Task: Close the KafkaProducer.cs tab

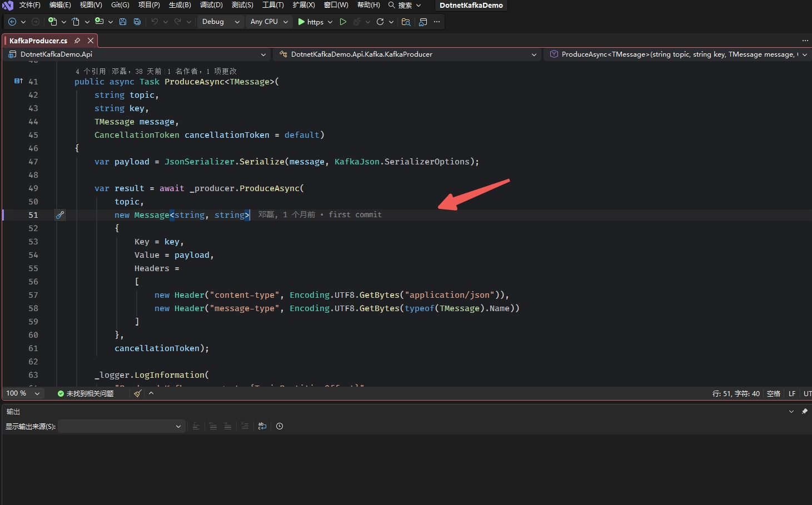Action: click(91, 41)
